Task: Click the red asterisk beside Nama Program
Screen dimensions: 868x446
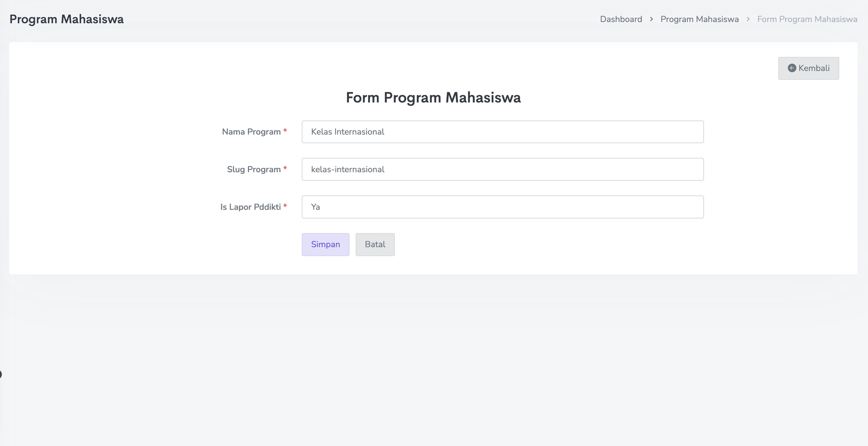Action: 285,131
